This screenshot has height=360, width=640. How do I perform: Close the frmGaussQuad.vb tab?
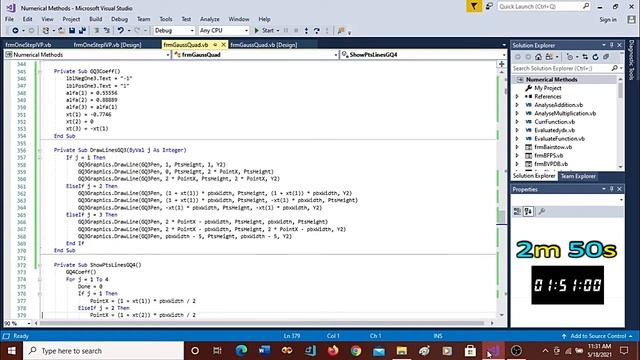pos(223,45)
